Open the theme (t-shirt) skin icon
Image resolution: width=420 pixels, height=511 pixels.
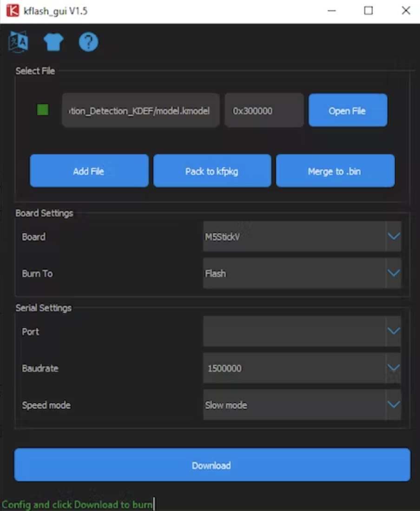pos(53,43)
